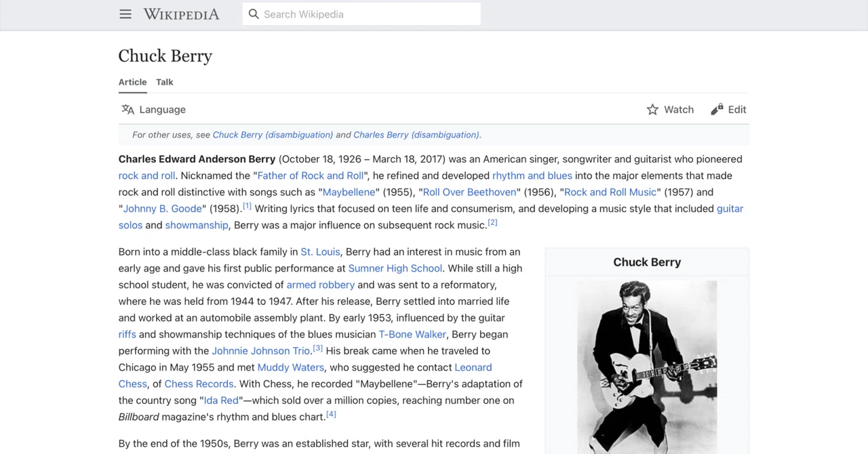Screen dimensions: 868x454
Task: Open Chuck Berry infobox photo
Action: 647,367
